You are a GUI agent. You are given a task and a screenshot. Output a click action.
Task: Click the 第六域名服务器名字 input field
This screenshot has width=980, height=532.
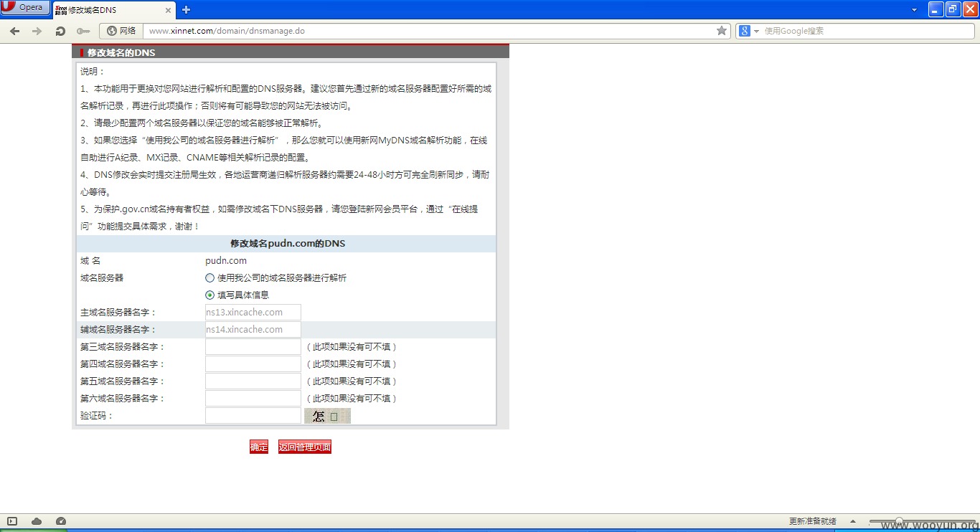pos(253,398)
